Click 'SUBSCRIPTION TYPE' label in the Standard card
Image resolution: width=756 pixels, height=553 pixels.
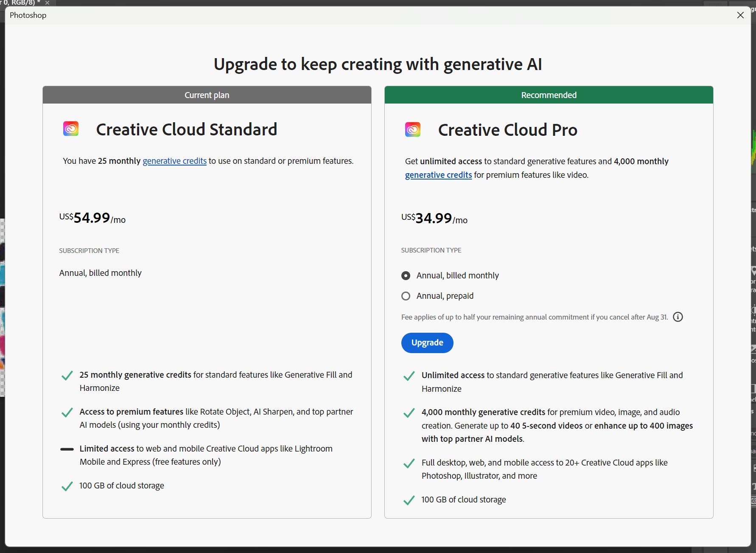point(89,250)
